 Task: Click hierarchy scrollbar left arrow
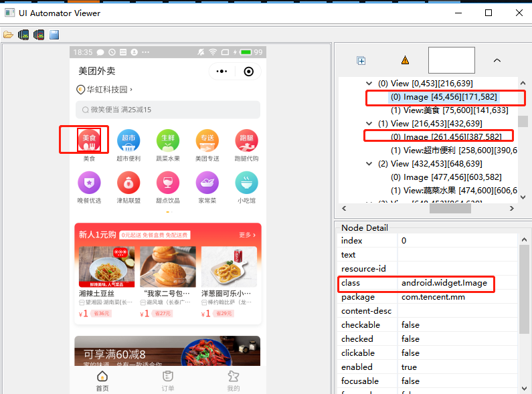(x=344, y=208)
